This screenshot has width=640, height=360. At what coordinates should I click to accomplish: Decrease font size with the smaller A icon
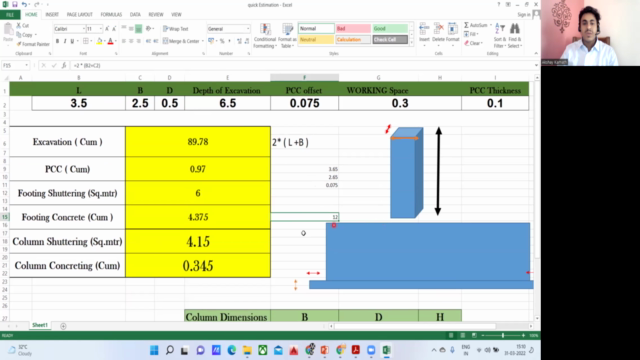click(x=114, y=29)
